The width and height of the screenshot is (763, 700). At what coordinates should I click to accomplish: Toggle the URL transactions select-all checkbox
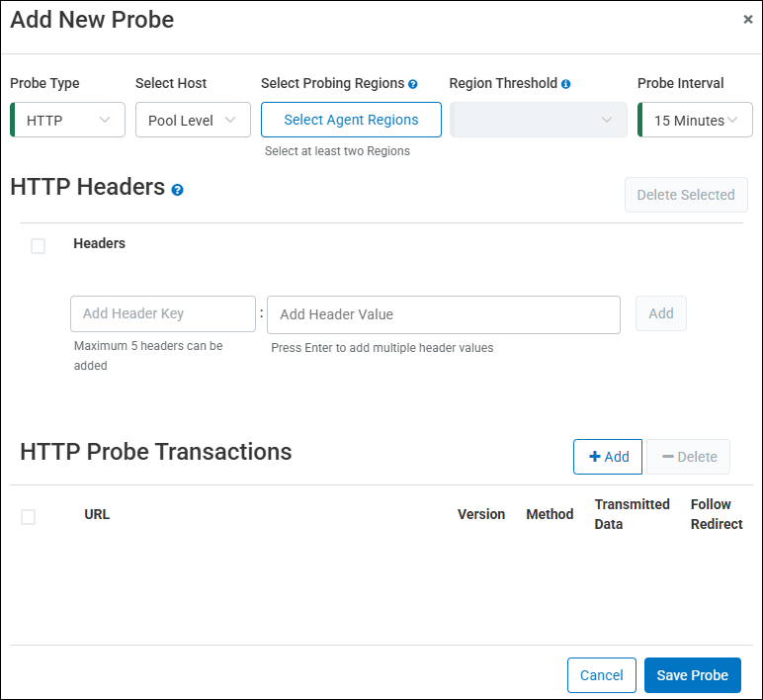pyautogui.click(x=29, y=516)
